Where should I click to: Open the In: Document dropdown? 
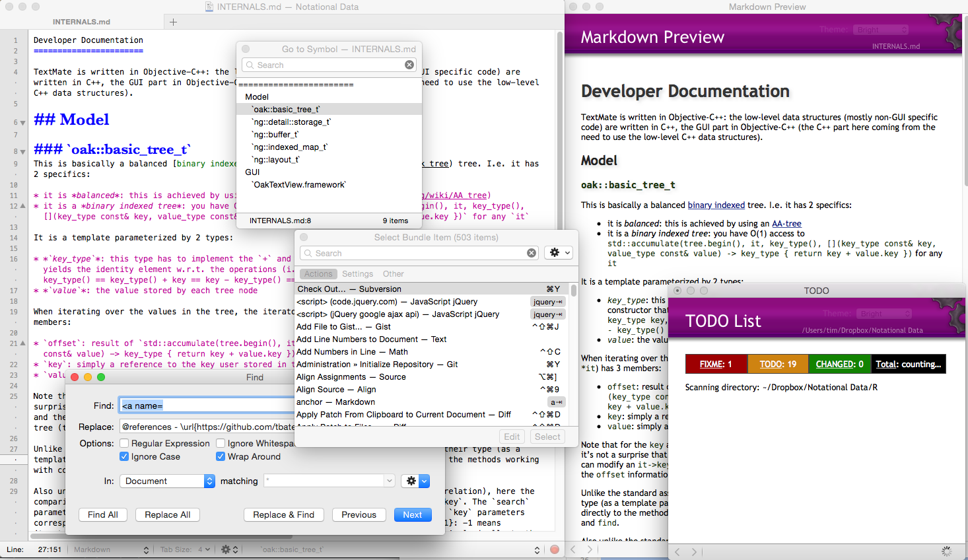167,481
